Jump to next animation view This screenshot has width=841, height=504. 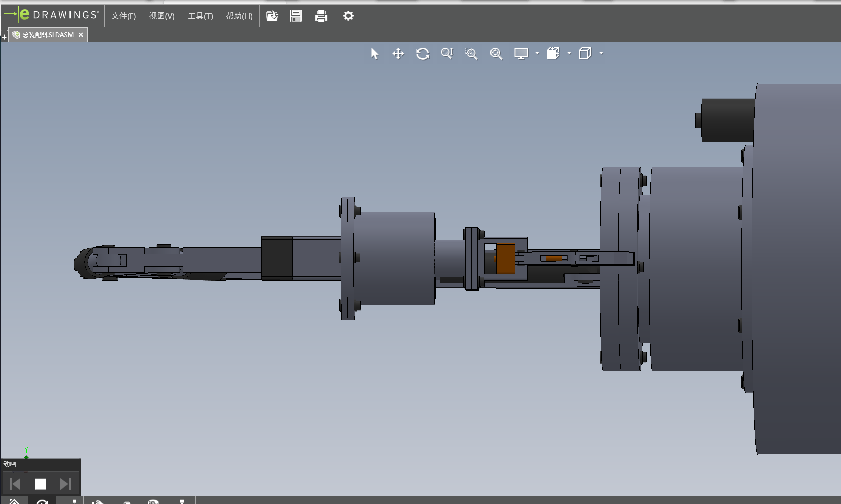pyautogui.click(x=65, y=484)
